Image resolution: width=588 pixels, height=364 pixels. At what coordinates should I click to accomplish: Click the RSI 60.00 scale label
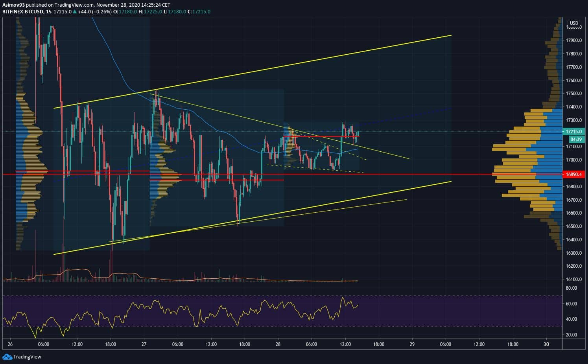571,304
